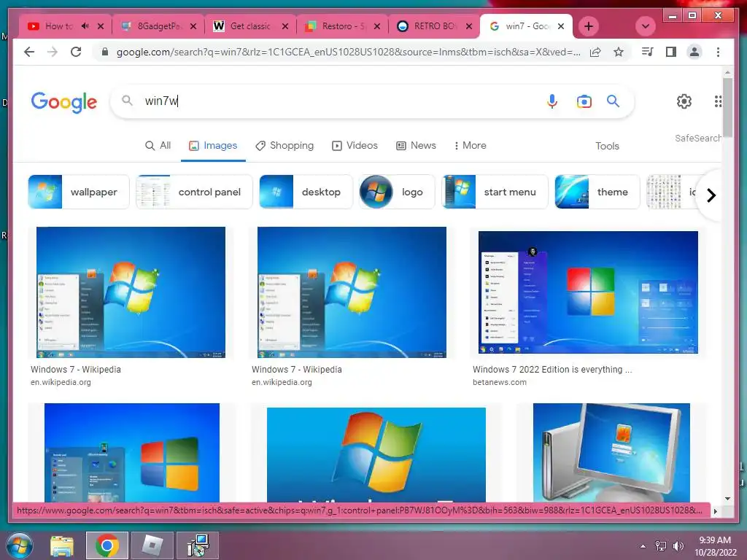Open volume control in system tray

pyautogui.click(x=678, y=546)
